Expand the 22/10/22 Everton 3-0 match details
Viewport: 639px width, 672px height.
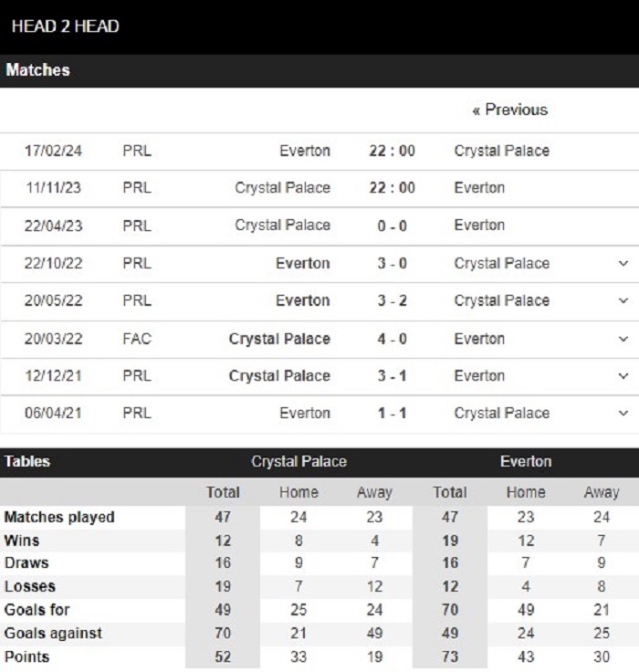(x=623, y=263)
